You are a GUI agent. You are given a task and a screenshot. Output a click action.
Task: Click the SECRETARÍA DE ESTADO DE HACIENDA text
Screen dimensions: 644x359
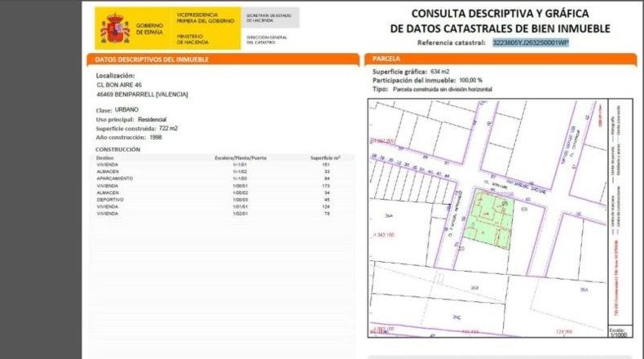coord(269,18)
